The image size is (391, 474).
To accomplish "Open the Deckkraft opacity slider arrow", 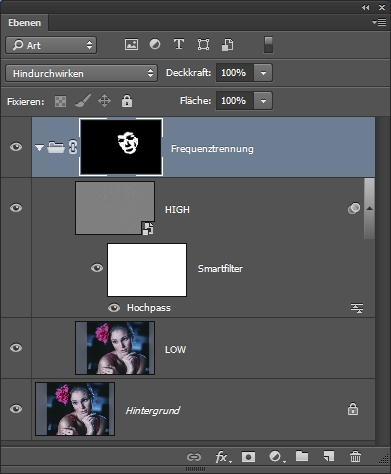I will tap(263, 73).
